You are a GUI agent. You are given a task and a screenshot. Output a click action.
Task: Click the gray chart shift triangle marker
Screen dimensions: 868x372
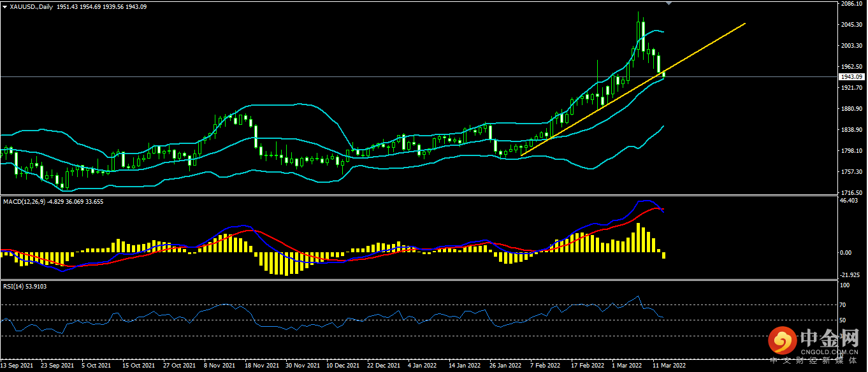(x=669, y=3)
